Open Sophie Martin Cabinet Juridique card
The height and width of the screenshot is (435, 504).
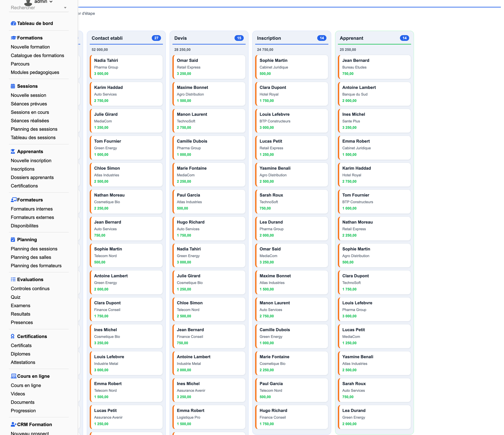tap(292, 67)
